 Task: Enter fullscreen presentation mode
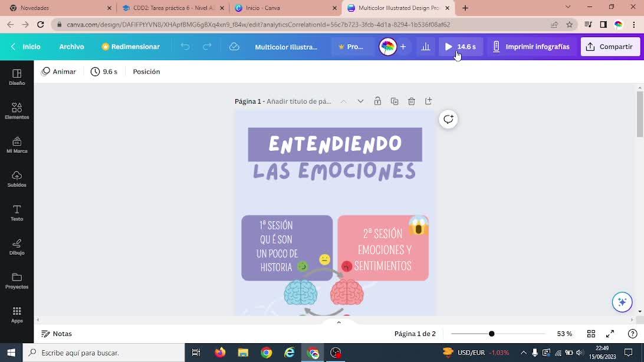coord(610,334)
